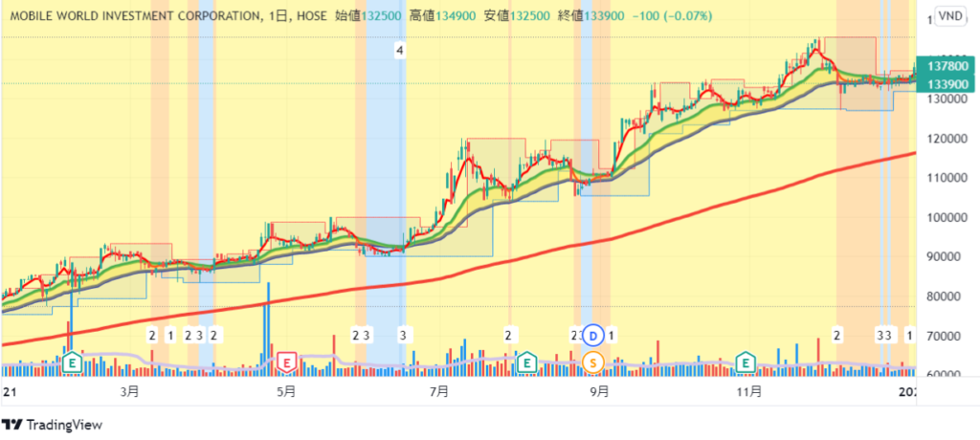Click the 終値133900 close value
Viewport: 980px width, 440px height.
pos(591,16)
